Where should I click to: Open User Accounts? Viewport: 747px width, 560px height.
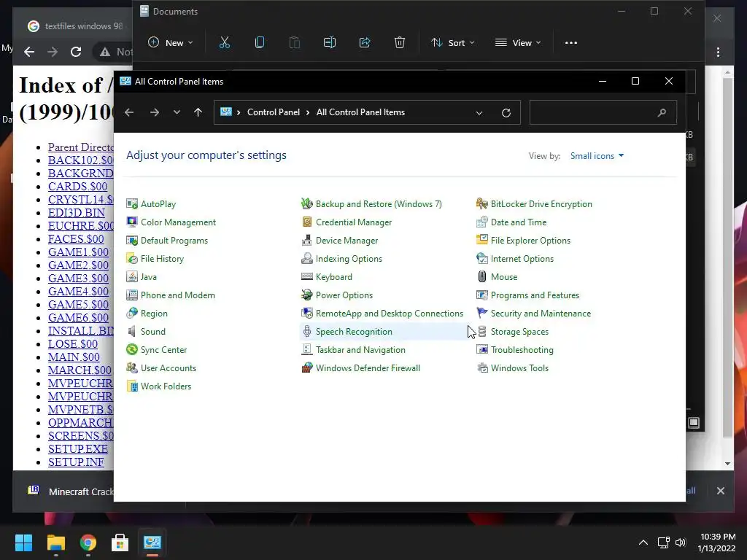point(161,368)
